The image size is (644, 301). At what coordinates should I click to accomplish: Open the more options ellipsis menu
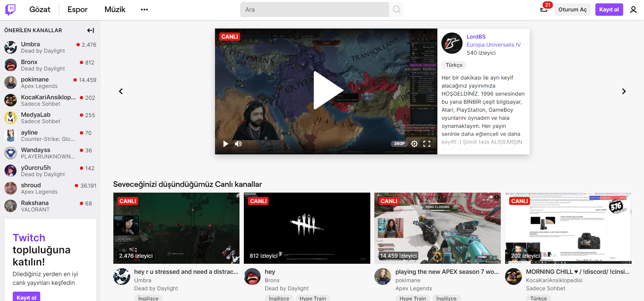click(x=144, y=10)
